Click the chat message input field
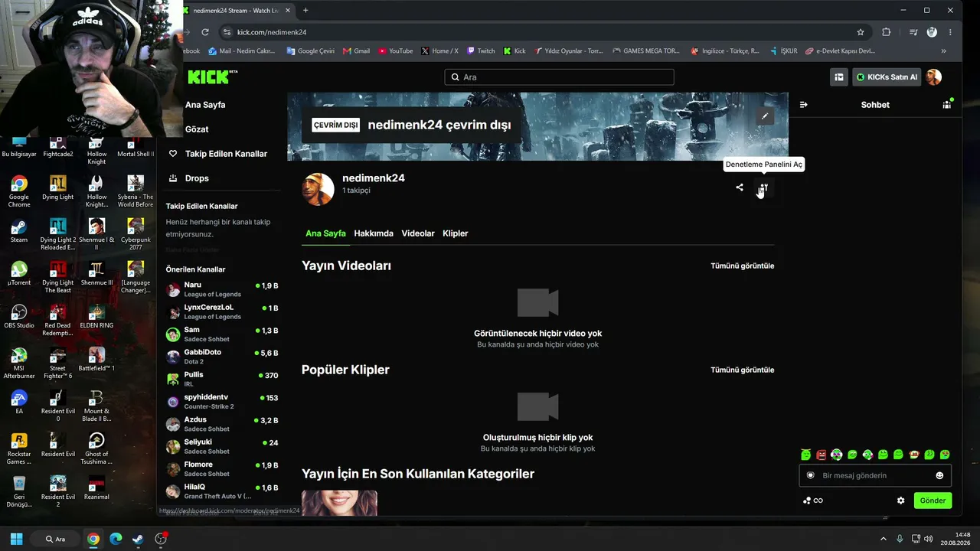 tap(875, 475)
